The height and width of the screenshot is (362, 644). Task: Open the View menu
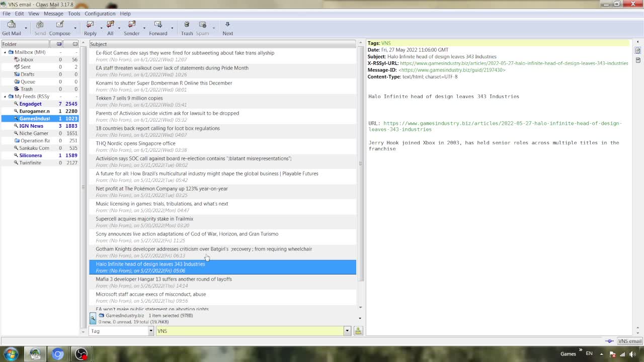pos(34,14)
